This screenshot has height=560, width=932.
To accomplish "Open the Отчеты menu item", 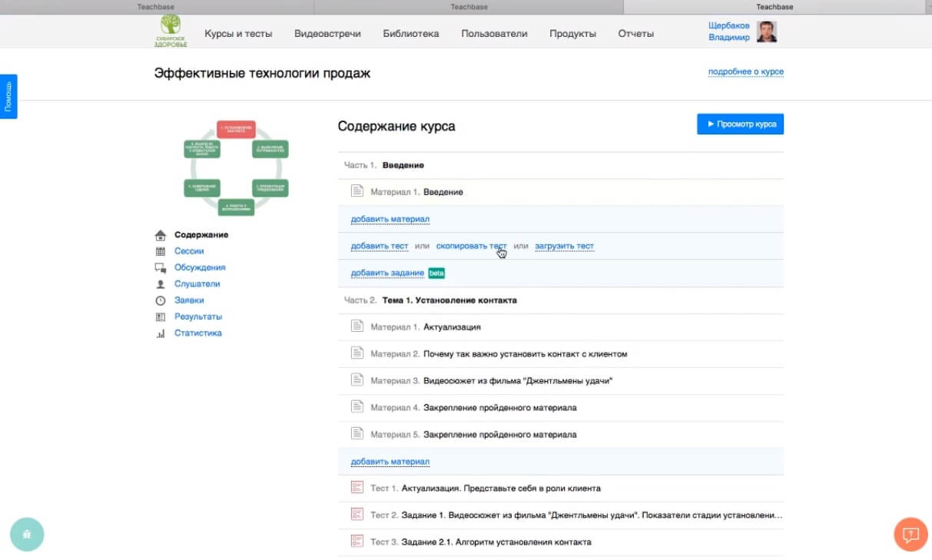I will pyautogui.click(x=635, y=34).
